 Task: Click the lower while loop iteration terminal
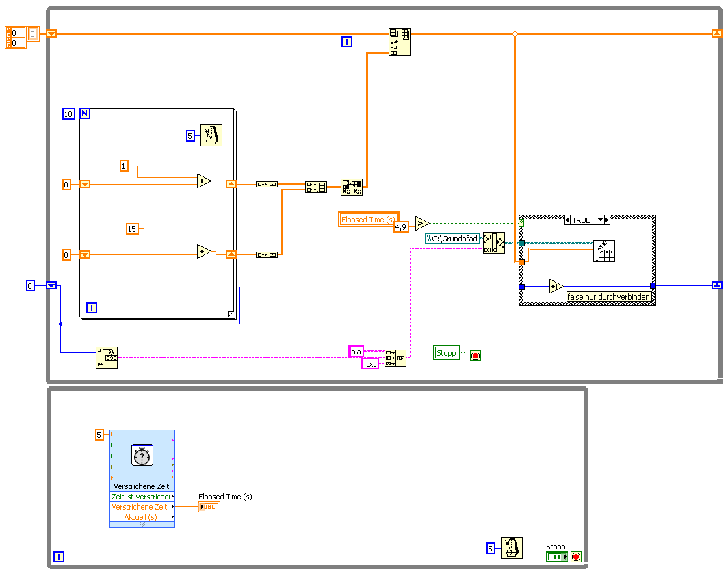point(59,557)
